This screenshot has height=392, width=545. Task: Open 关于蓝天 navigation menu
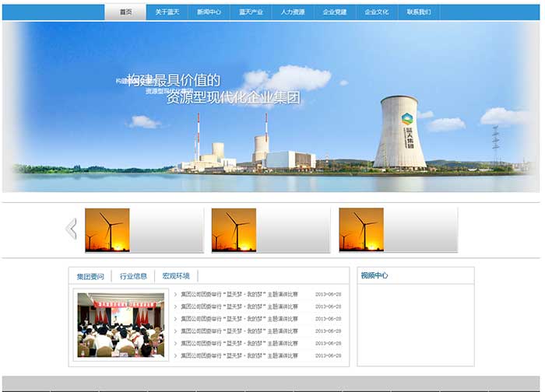[x=167, y=12]
